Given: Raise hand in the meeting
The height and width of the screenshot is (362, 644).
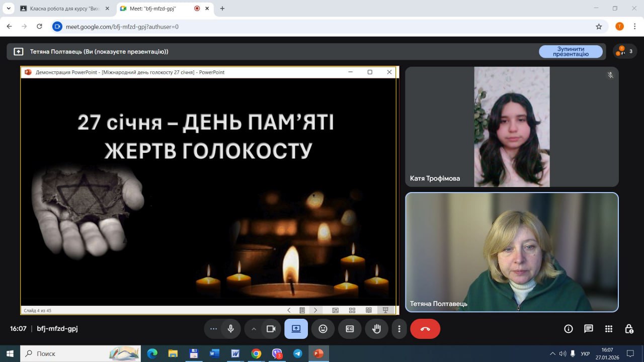Looking at the screenshot, I should 376,329.
